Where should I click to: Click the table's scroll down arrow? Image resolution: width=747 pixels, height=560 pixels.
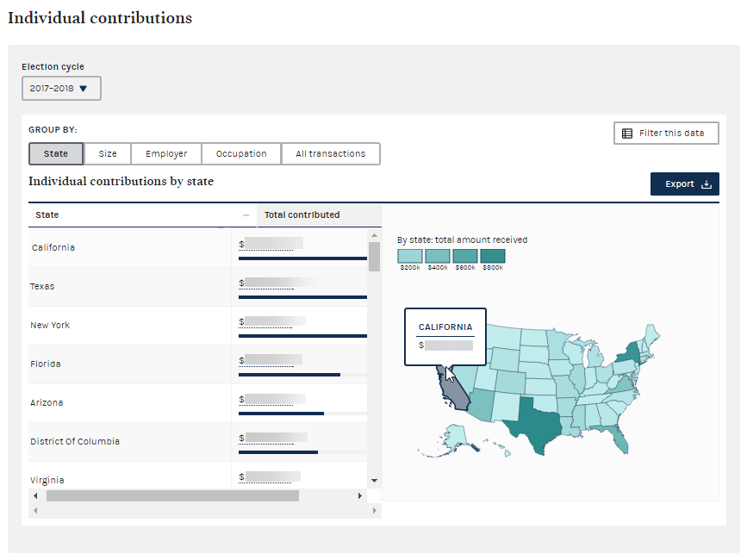(374, 480)
